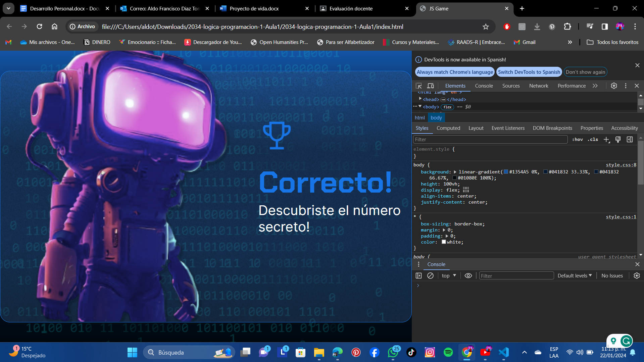
Task: Expand the head element tree node
Action: click(x=420, y=99)
